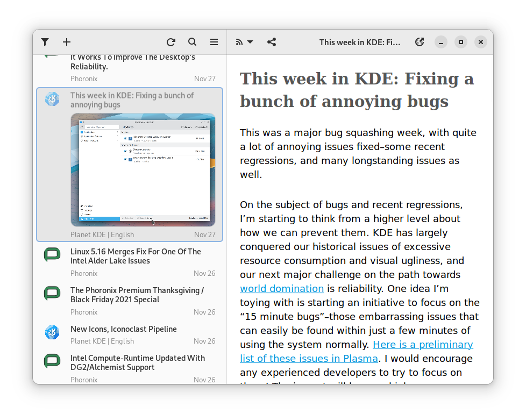Follow the "world domination" link
The image size is (526, 420).
click(x=282, y=289)
